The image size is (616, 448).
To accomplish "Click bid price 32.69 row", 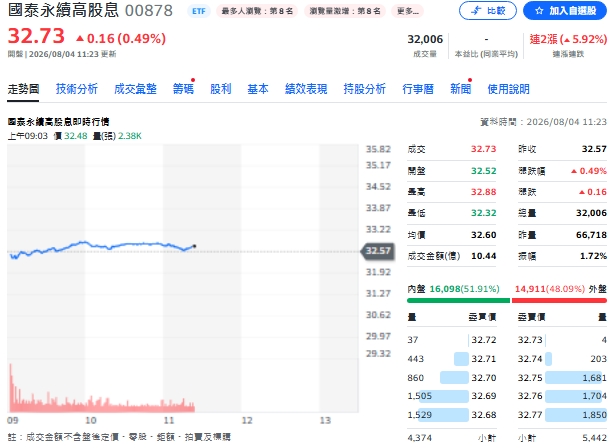I will [x=452, y=396].
